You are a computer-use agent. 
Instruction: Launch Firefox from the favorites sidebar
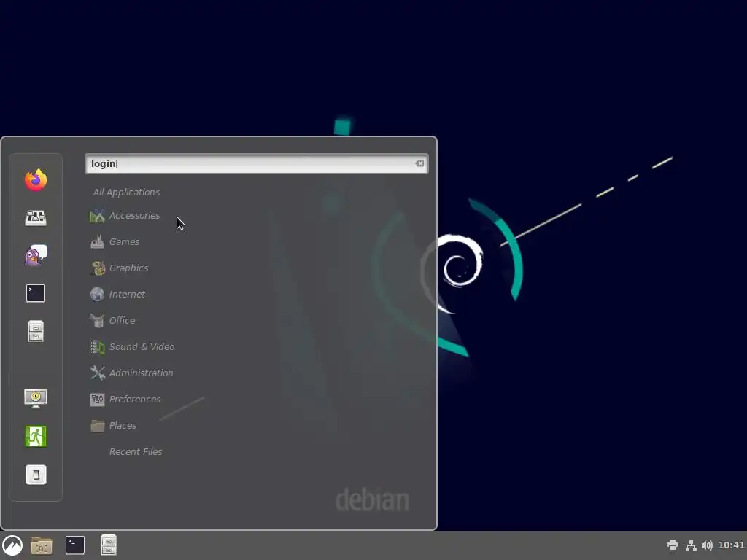(x=36, y=180)
